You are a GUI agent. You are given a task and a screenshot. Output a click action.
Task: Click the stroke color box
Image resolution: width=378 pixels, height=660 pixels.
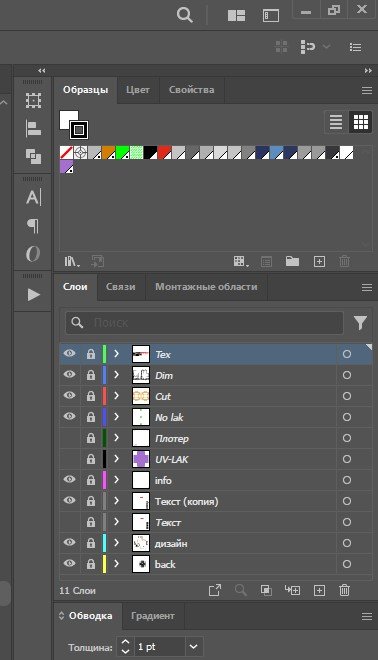[79, 130]
